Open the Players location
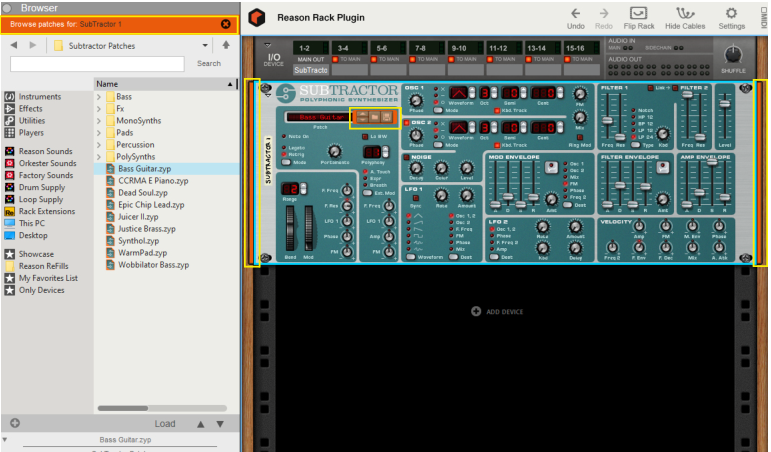Image resolution: width=771 pixels, height=452 pixels. tap(31, 133)
